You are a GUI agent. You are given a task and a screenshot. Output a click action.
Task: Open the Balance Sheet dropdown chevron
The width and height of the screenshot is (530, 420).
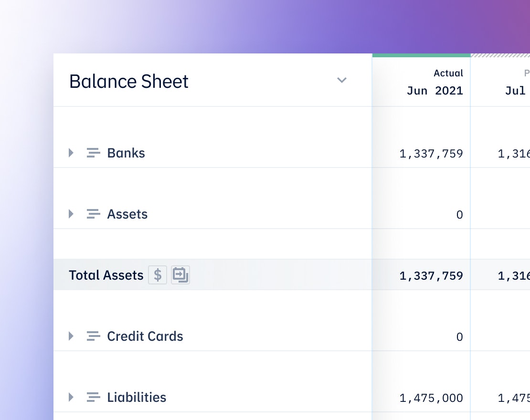click(342, 80)
